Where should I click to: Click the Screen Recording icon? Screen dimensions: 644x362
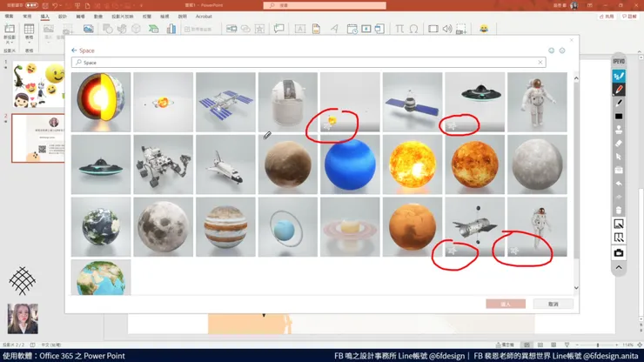pos(461,29)
